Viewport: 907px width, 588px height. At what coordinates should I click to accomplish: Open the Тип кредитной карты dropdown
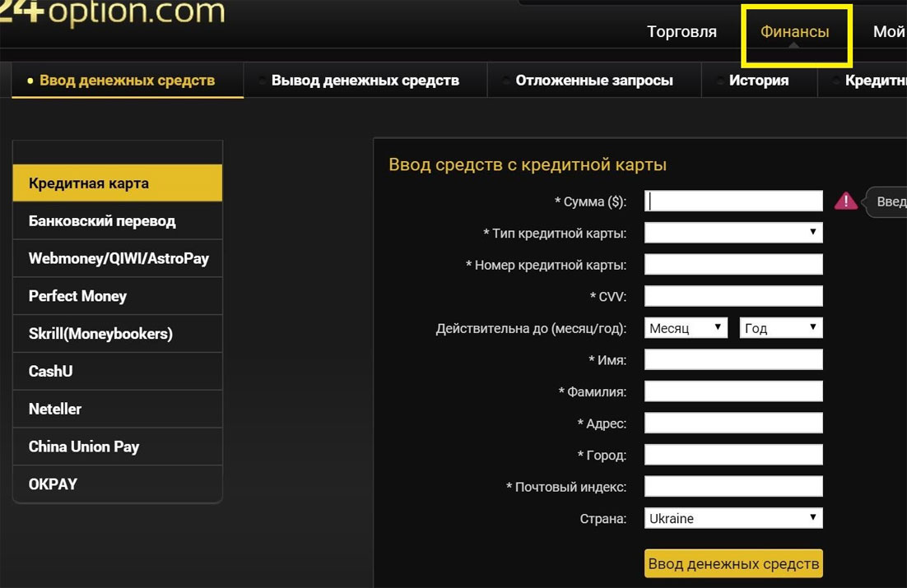pos(733,232)
